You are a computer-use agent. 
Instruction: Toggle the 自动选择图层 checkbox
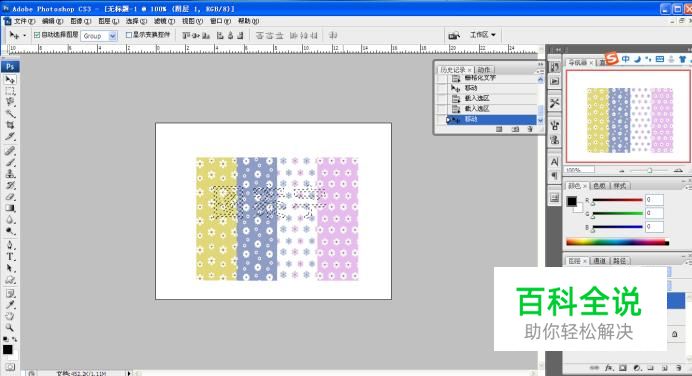tap(37, 34)
